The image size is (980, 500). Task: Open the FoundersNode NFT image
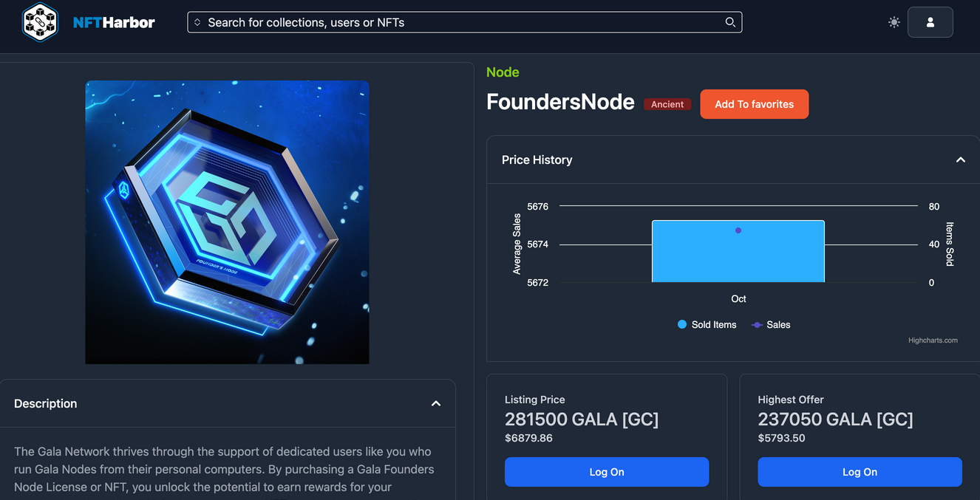coord(227,222)
